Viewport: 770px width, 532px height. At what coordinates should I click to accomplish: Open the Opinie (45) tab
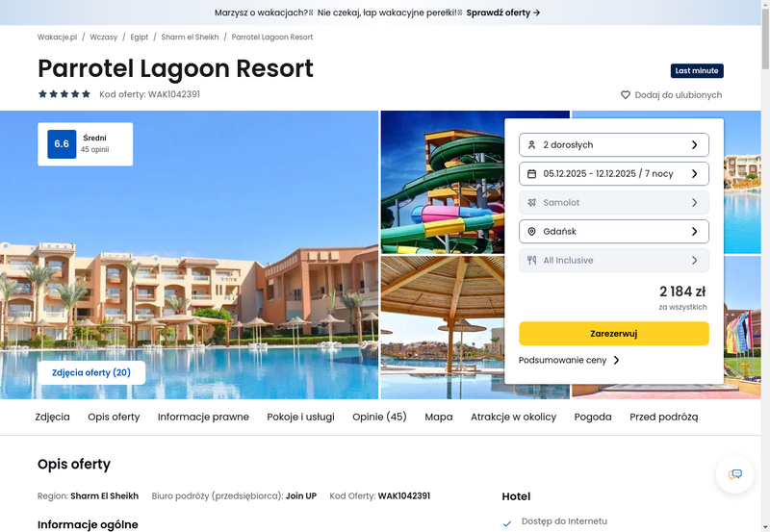tap(379, 417)
